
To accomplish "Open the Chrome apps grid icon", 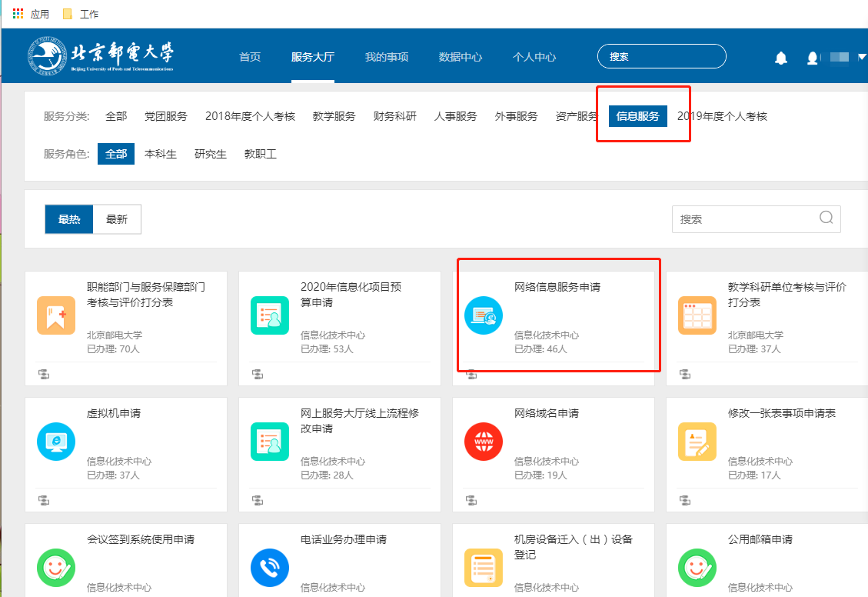I will [x=18, y=13].
